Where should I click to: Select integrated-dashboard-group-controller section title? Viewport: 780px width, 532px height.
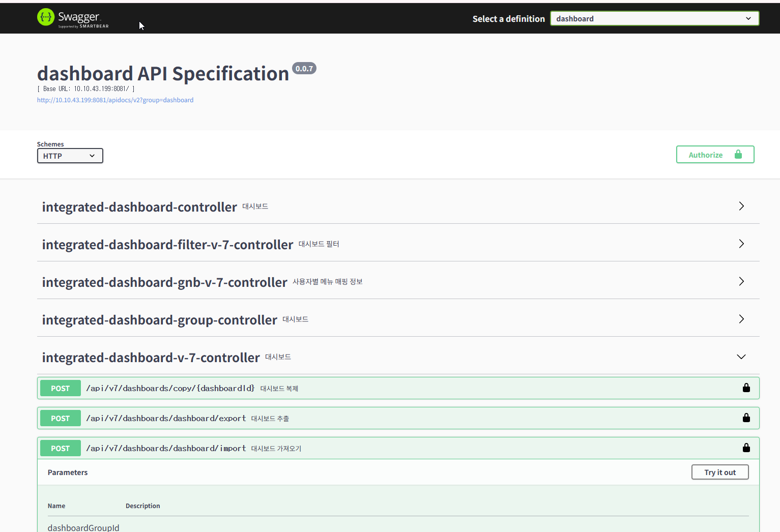click(159, 320)
